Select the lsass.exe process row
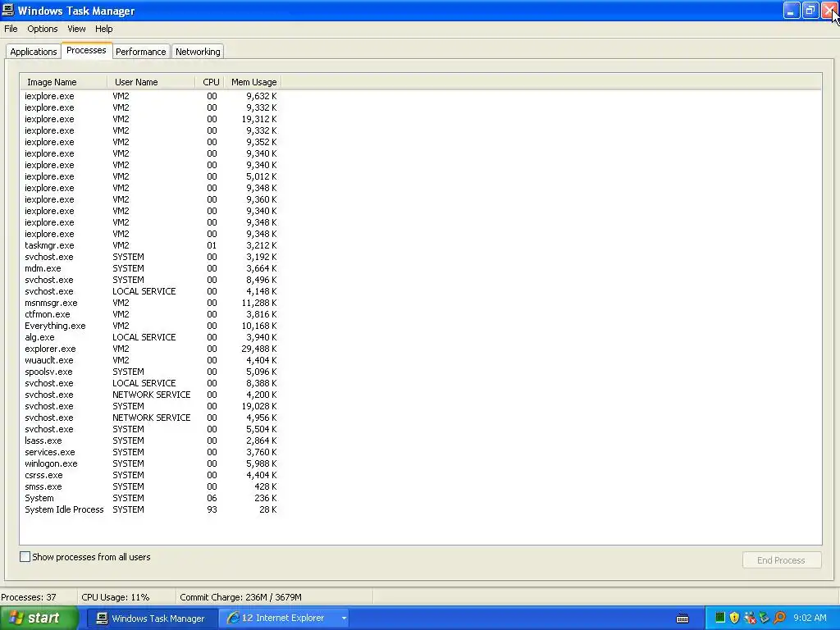This screenshot has height=630, width=840. point(151,441)
